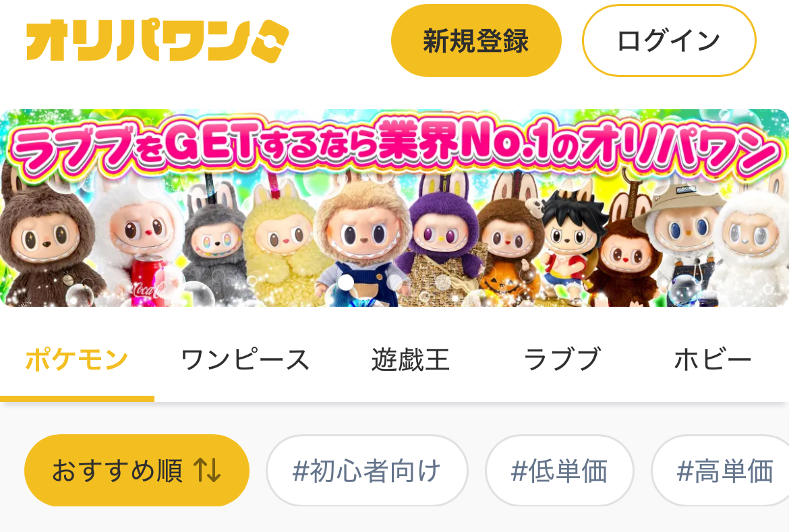Go to the ラブブ tab
Screen dimensions: 789x532
pos(562,360)
